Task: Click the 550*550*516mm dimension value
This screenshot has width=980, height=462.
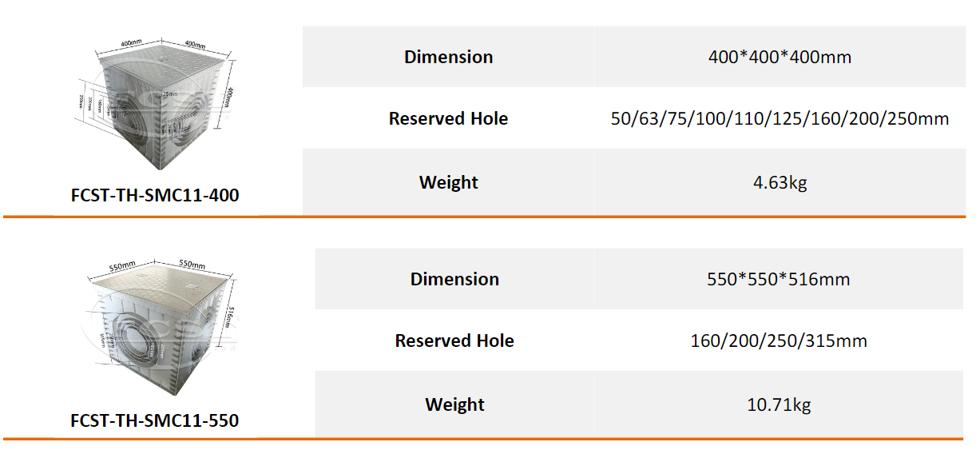Action: pos(778,279)
